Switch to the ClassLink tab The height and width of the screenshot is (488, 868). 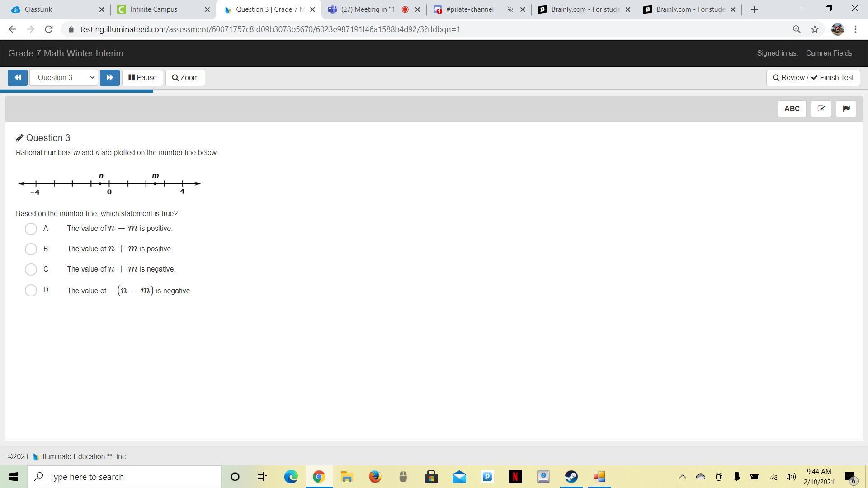[38, 9]
